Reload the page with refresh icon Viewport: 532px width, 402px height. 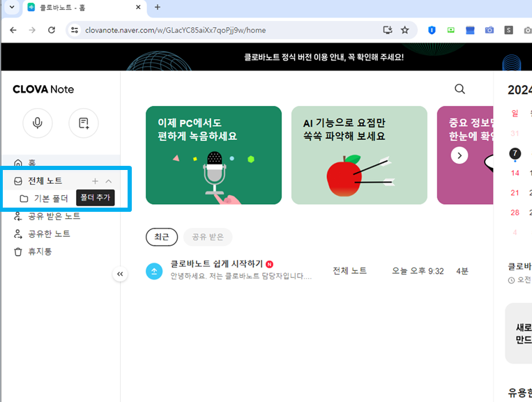pyautogui.click(x=52, y=30)
